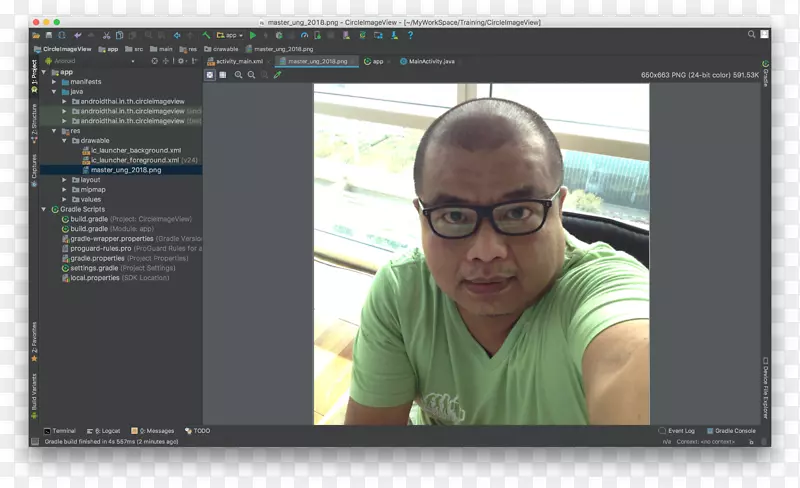
Task: Hide the Project panel with hide icon
Action: pyautogui.click(x=194, y=61)
